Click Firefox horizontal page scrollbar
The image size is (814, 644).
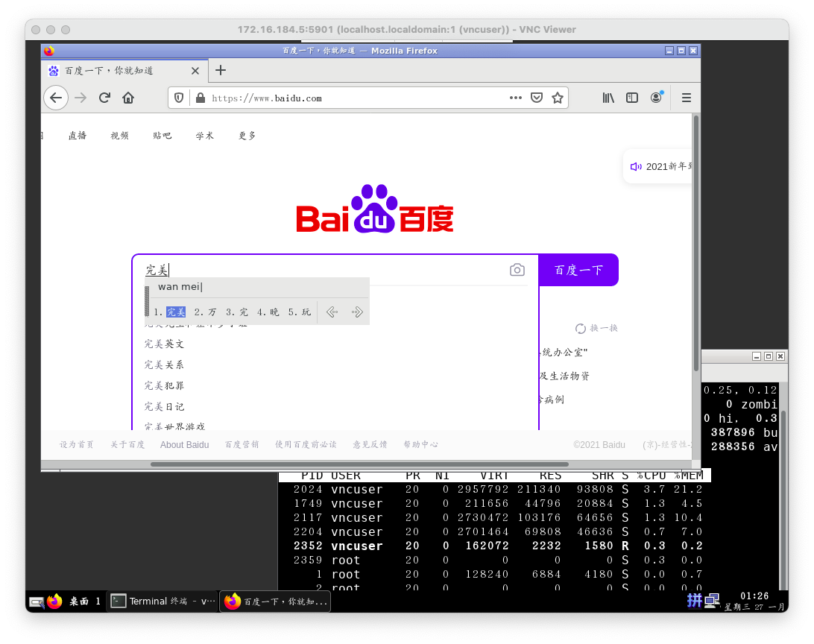(x=359, y=464)
